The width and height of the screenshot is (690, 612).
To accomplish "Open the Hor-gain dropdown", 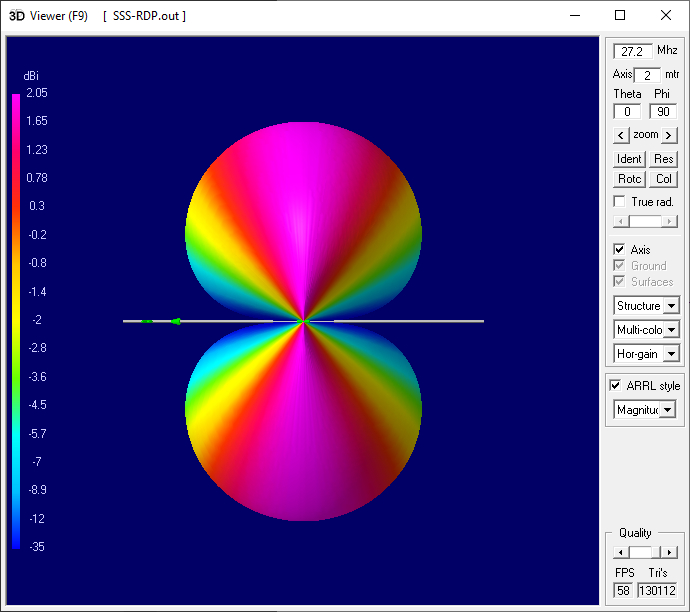I will click(671, 354).
